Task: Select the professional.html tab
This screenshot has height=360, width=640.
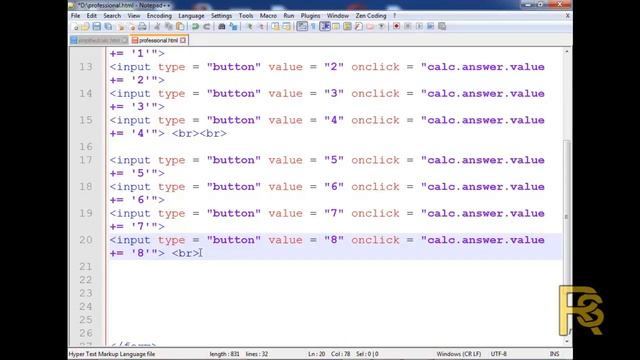Action: click(x=158, y=40)
